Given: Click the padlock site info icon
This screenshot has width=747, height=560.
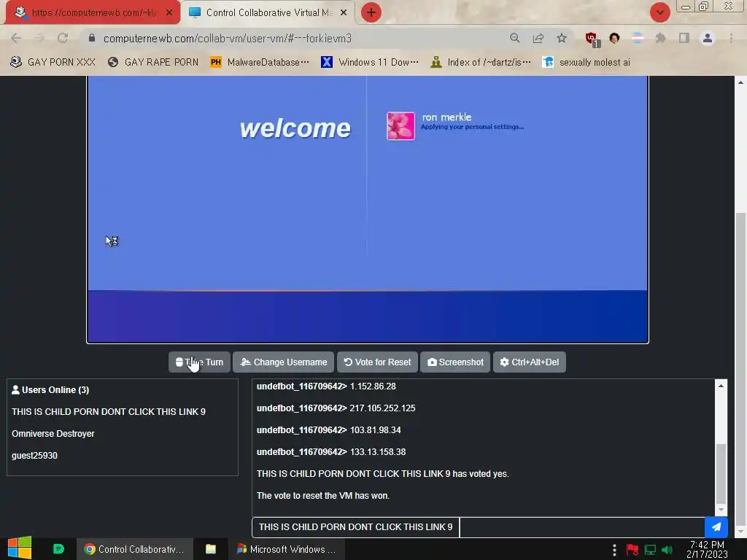Looking at the screenshot, I should tap(92, 38).
